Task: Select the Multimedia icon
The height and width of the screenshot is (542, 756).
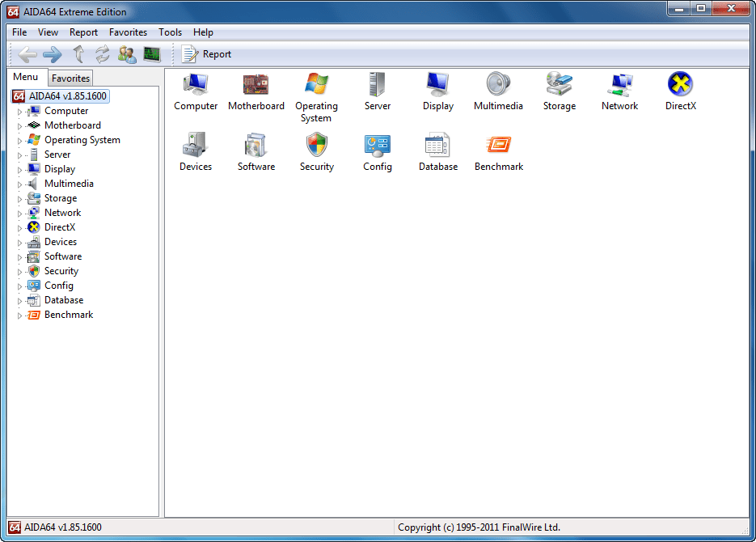Action: point(498,91)
